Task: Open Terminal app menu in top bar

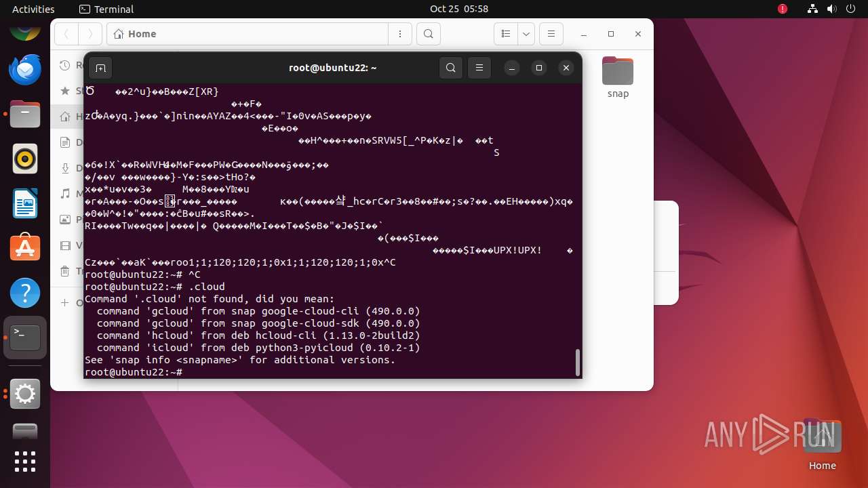Action: [106, 9]
